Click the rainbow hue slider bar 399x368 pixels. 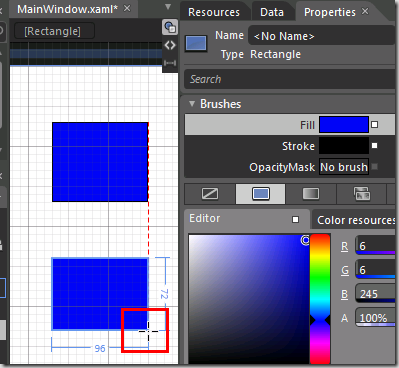pyautogui.click(x=320, y=299)
